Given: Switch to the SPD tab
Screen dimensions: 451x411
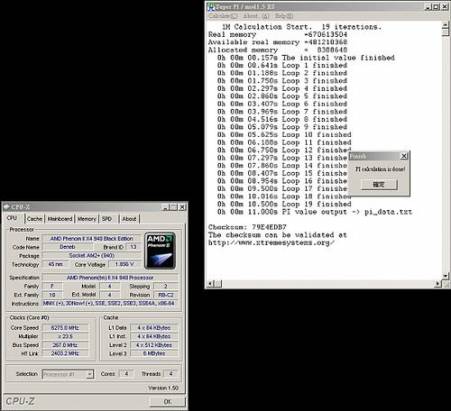Looking at the screenshot, I should pyautogui.click(x=107, y=219).
